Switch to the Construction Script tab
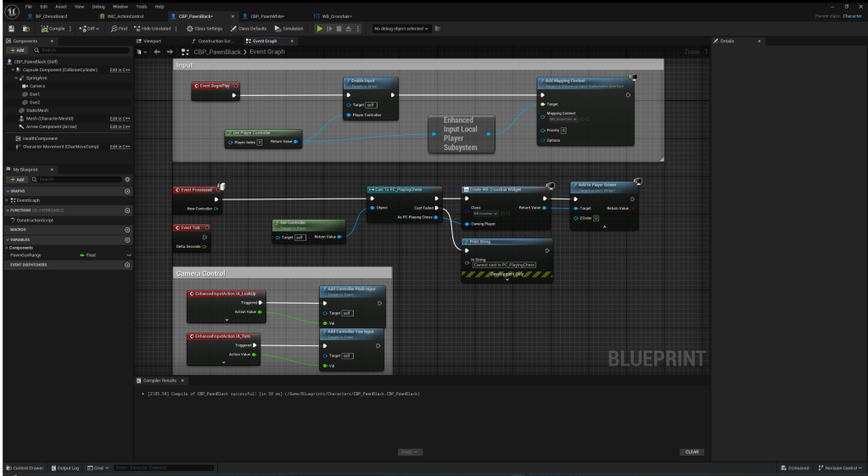This screenshot has height=476, width=868. 214,41
